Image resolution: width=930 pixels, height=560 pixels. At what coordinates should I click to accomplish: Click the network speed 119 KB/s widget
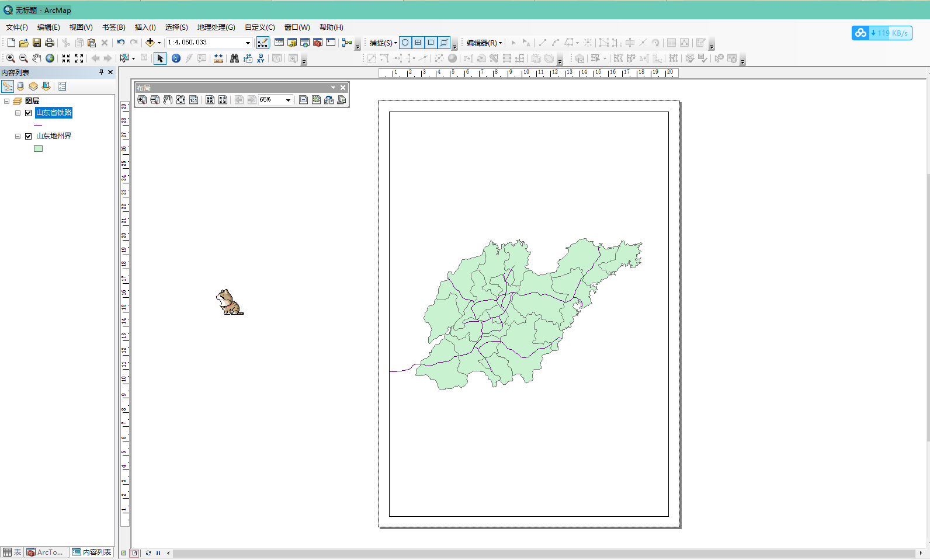pos(882,33)
